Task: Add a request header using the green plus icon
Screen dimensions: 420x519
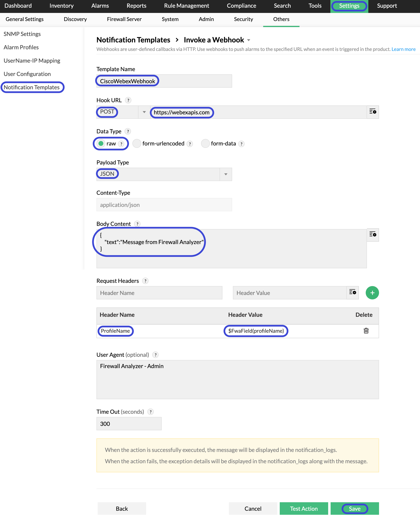Action: pos(372,293)
